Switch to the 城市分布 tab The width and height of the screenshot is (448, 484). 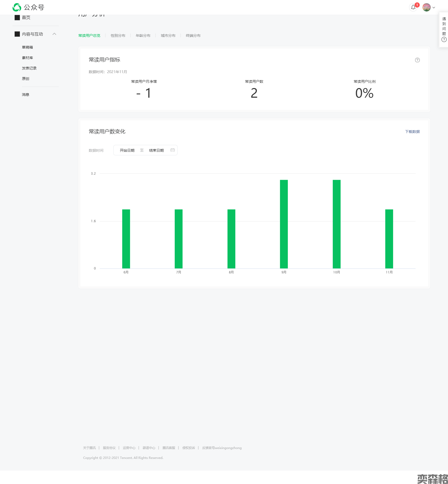[168, 36]
